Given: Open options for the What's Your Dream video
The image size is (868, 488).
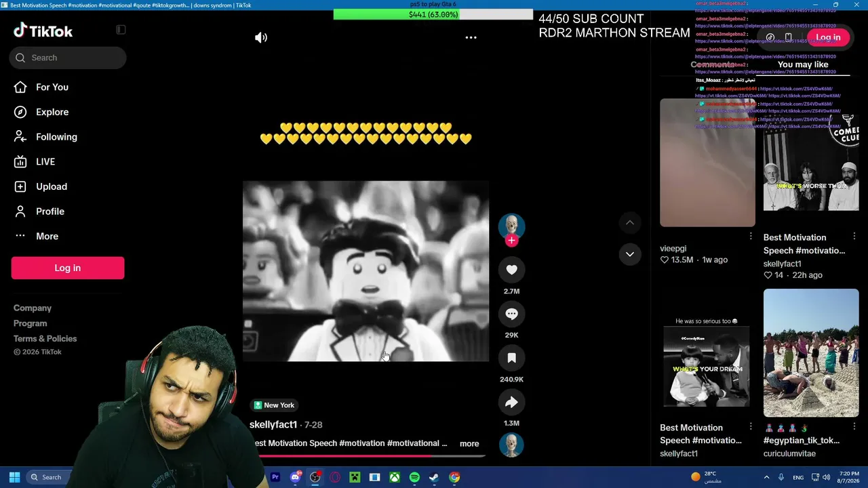Looking at the screenshot, I should coord(751,426).
